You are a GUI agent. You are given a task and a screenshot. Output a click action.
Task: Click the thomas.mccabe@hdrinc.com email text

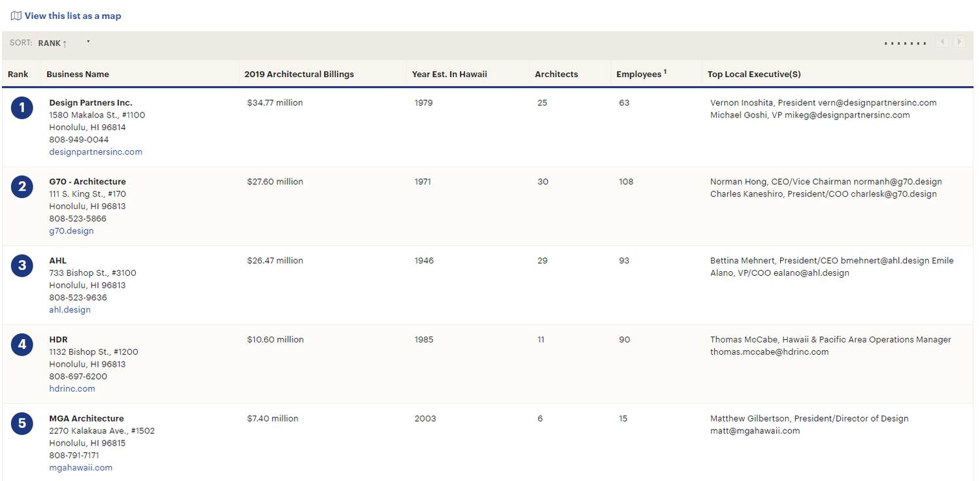(x=769, y=352)
